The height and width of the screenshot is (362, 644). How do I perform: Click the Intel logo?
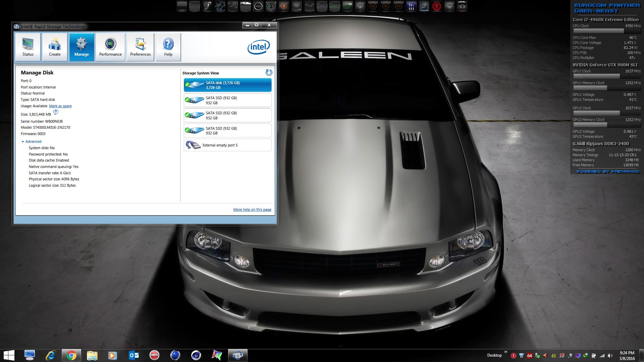click(258, 47)
